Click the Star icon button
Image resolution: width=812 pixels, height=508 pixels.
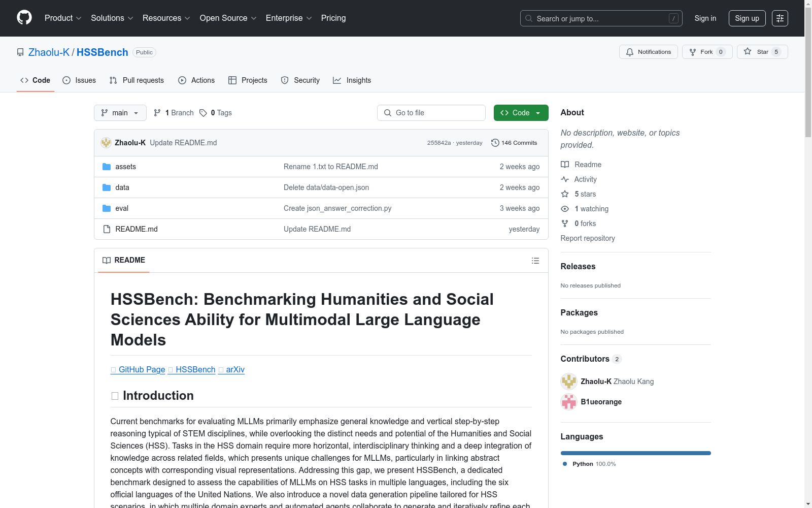[x=762, y=52]
